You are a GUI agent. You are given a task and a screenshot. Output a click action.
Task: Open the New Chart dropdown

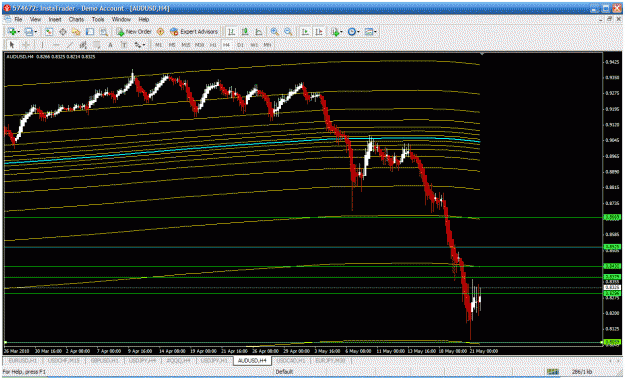14,32
